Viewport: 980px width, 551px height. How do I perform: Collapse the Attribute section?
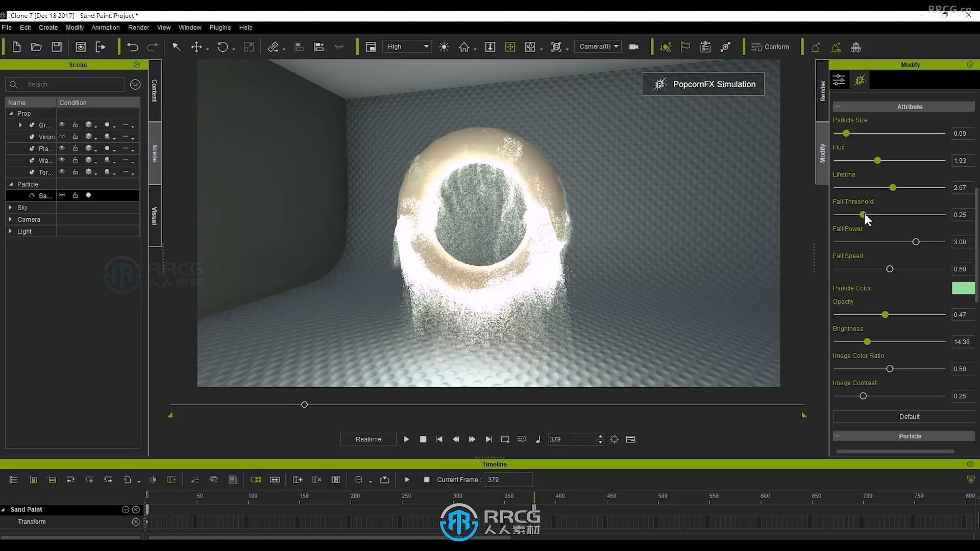(x=838, y=107)
